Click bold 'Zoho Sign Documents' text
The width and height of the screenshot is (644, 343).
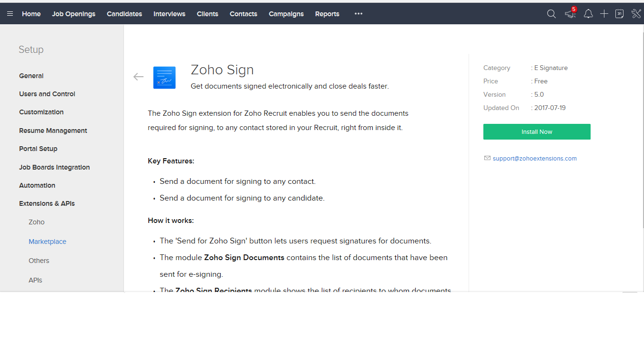pyautogui.click(x=244, y=257)
